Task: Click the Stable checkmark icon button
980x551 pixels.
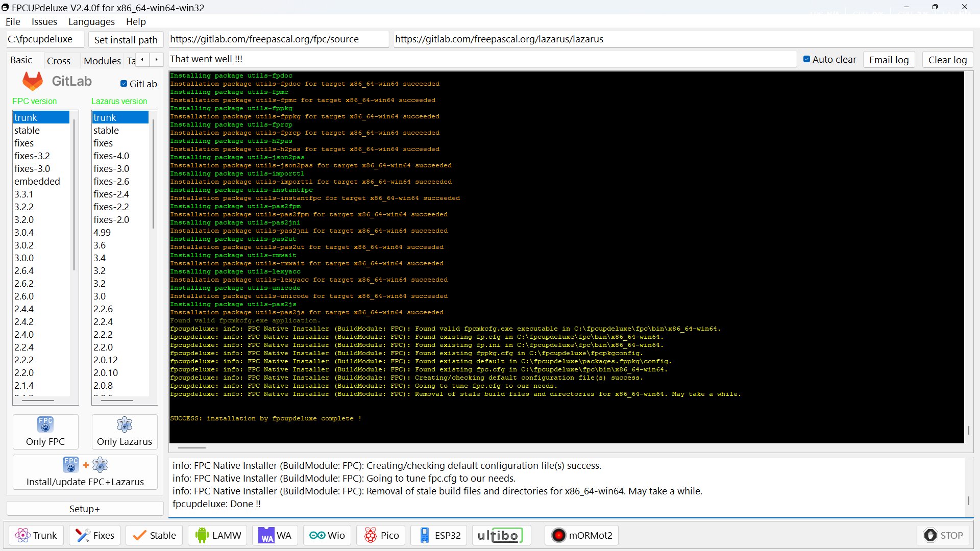Action: coord(154,535)
